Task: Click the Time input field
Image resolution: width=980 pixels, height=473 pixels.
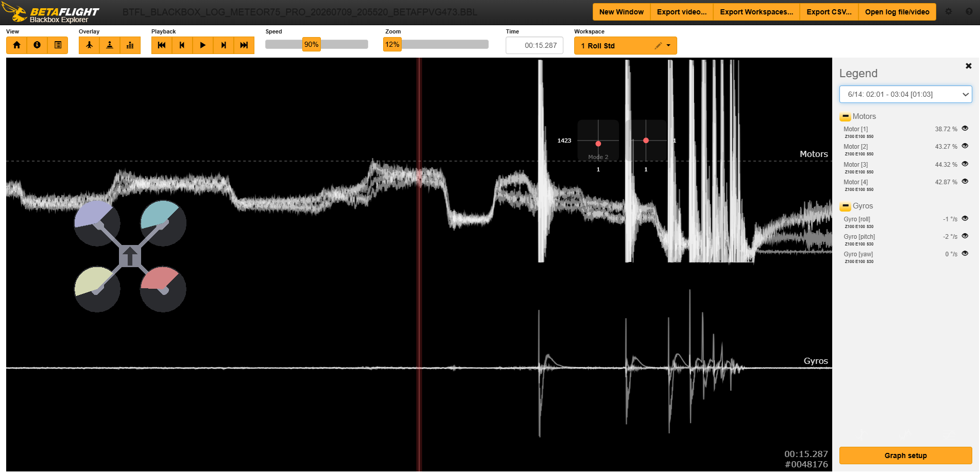Action: (x=535, y=45)
